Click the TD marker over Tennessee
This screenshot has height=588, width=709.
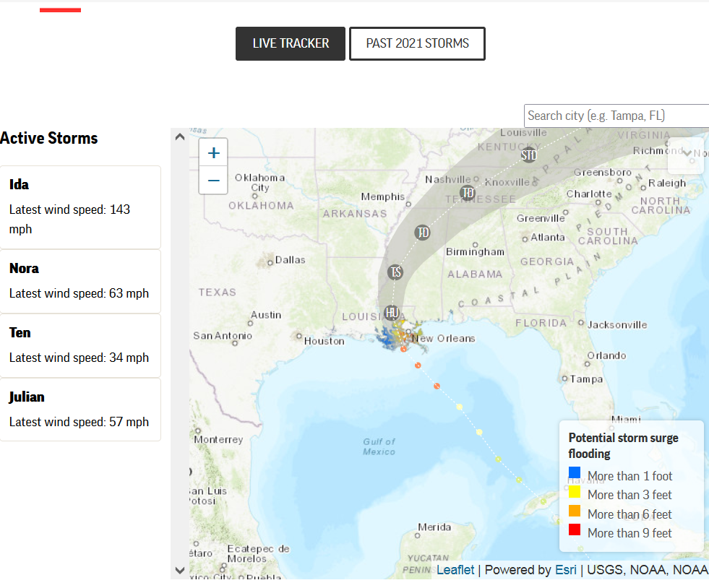click(468, 193)
